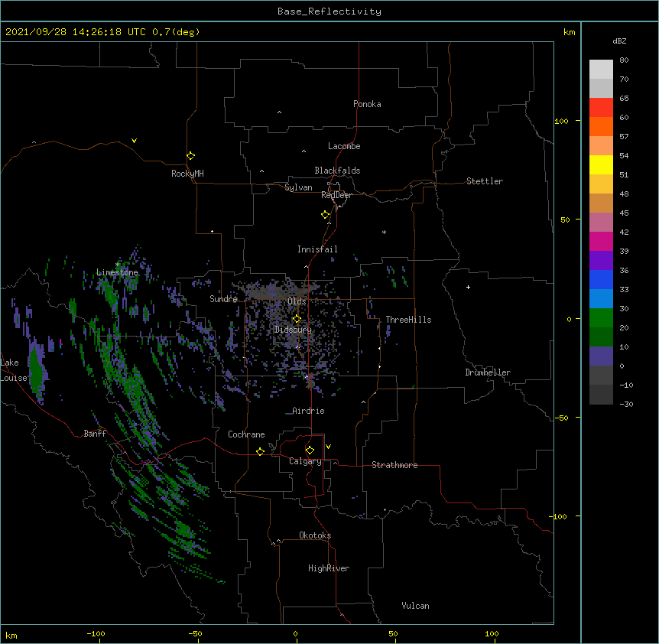The width and height of the screenshot is (659, 644).
Task: Select the Lacombe city label
Action: point(344,146)
